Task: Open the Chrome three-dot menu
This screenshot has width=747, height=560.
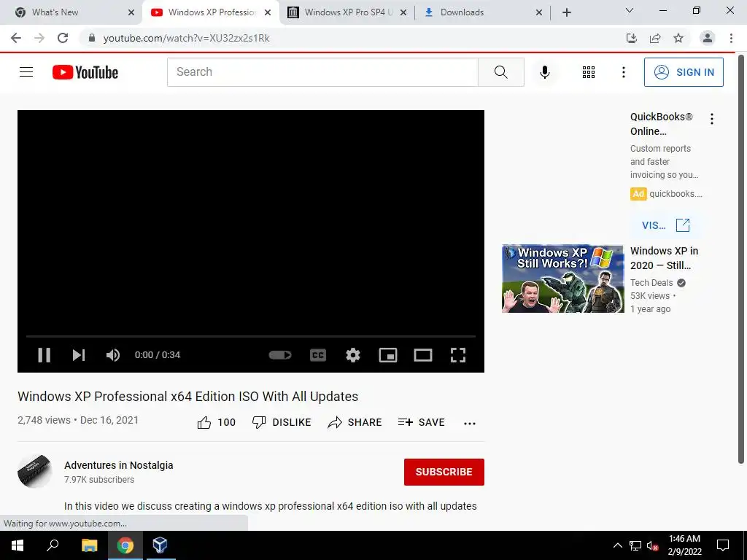Action: pyautogui.click(x=731, y=38)
